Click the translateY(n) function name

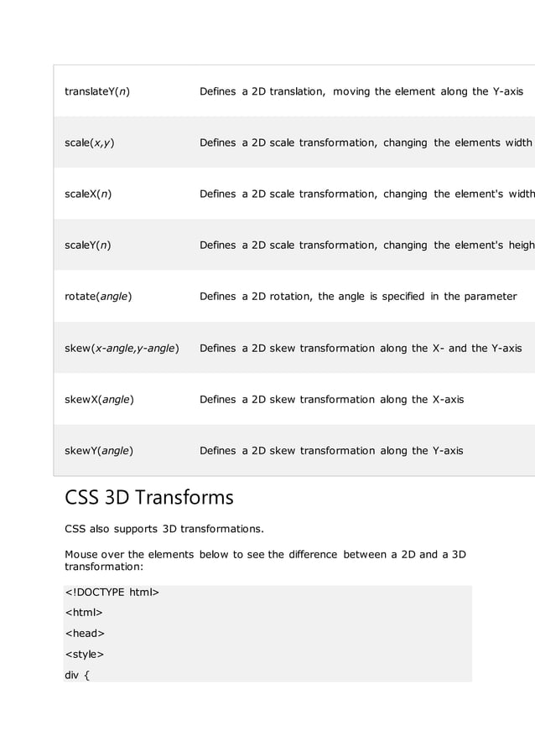[x=97, y=91]
